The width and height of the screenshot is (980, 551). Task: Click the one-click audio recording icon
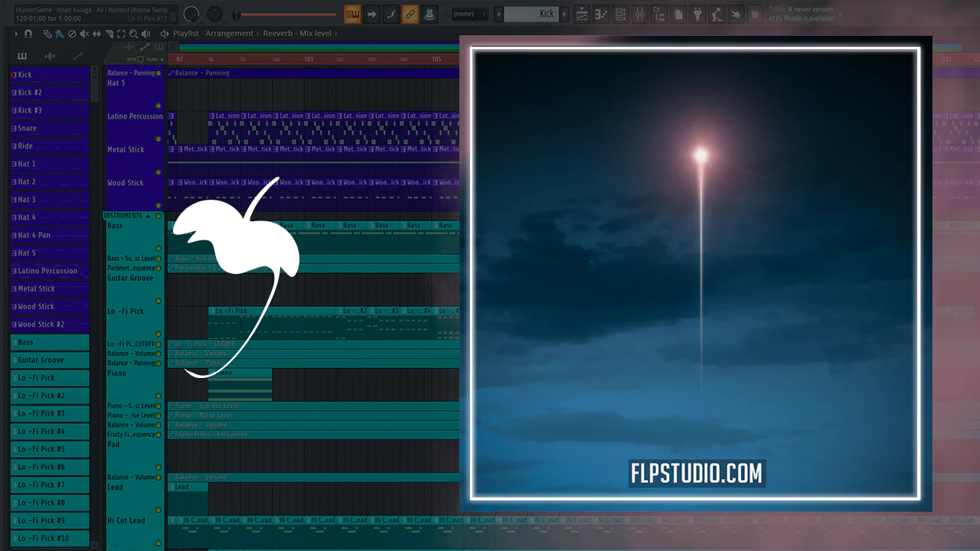coord(736,14)
